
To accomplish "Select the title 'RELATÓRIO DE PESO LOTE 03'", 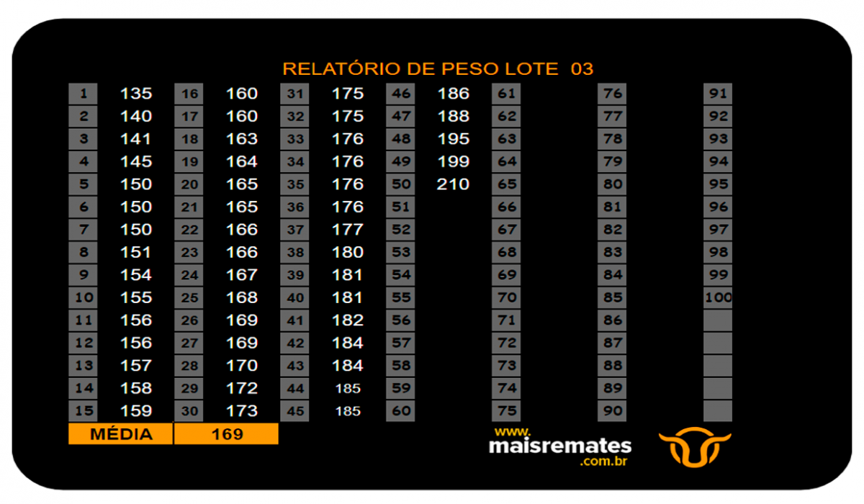I will 438,69.
